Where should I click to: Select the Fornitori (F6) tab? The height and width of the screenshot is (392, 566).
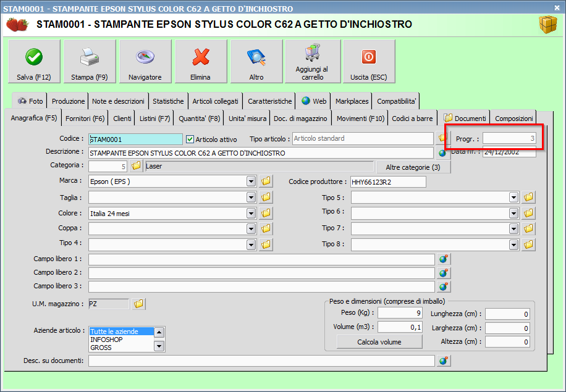coord(85,119)
